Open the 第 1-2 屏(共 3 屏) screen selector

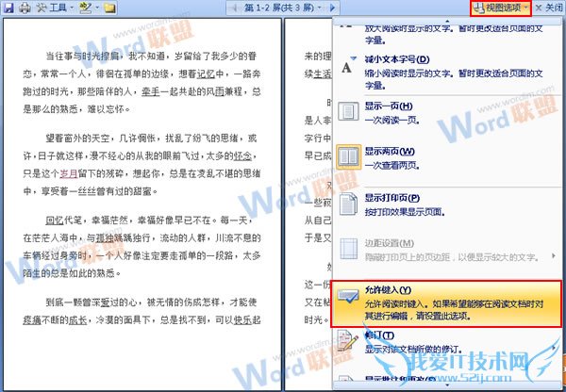click(283, 8)
